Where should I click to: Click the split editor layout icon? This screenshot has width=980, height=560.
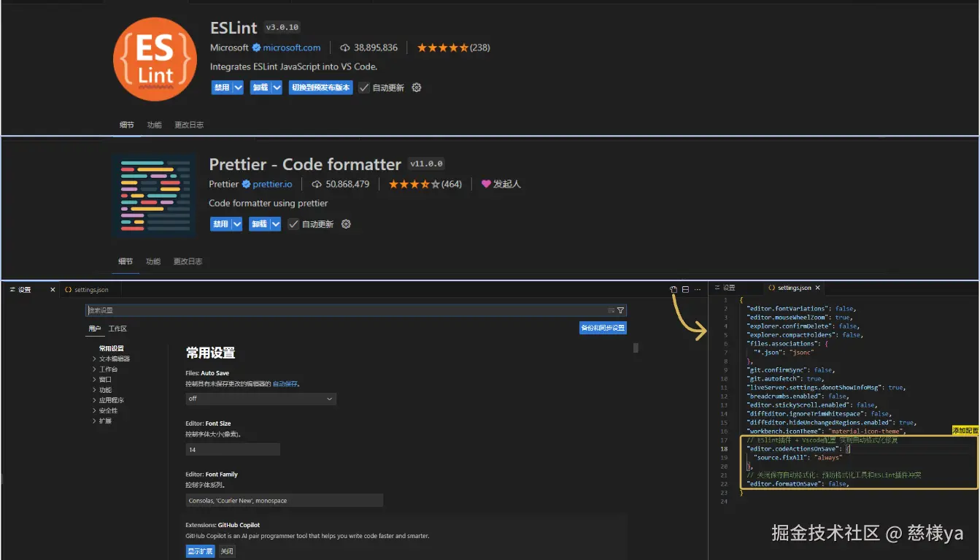(685, 290)
